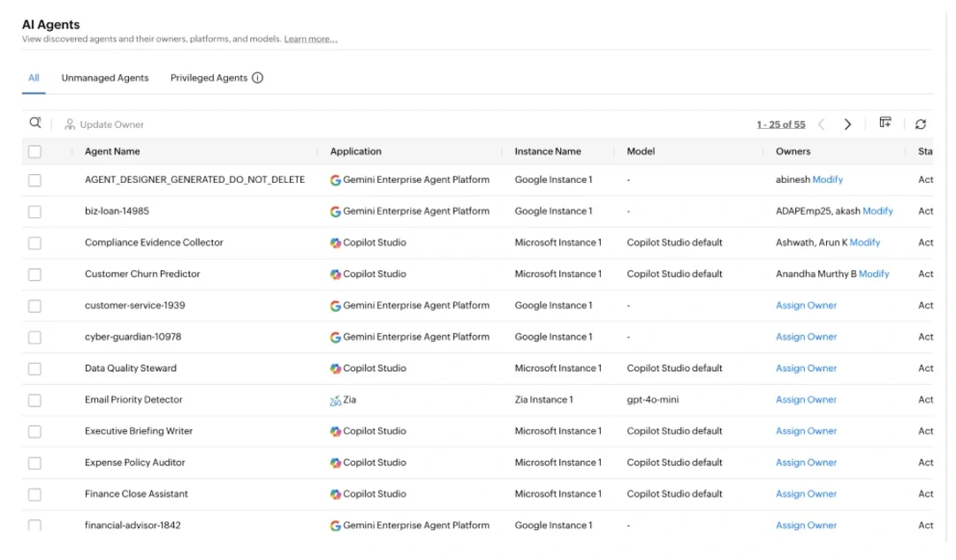Click the gpt-4o-mini model cell
Image resolution: width=956 pixels, height=560 pixels.
pos(652,400)
